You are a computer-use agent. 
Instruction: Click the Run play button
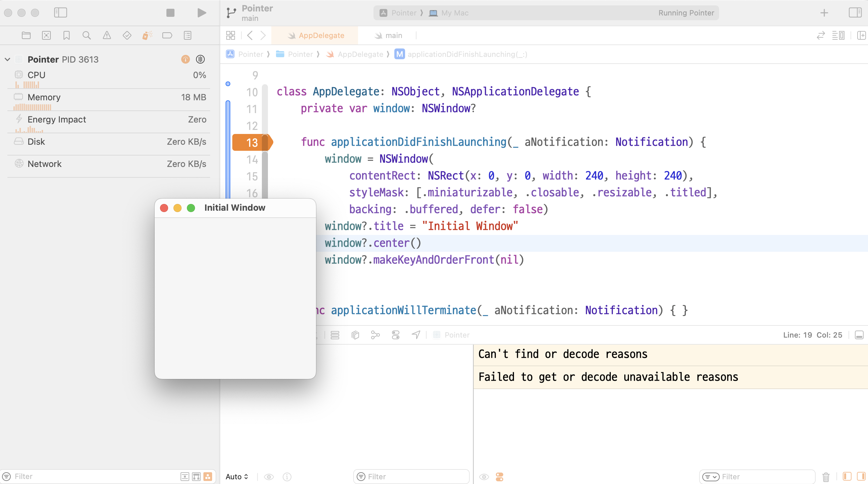[x=201, y=13]
